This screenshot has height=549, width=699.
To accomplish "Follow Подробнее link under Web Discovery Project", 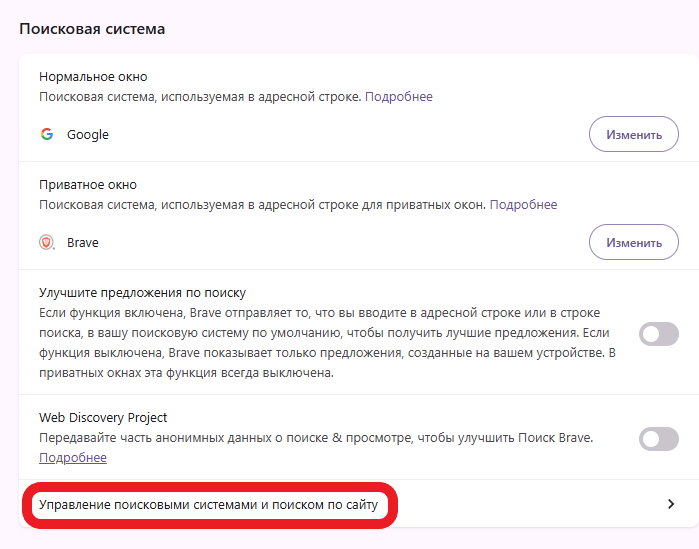I will [73, 458].
